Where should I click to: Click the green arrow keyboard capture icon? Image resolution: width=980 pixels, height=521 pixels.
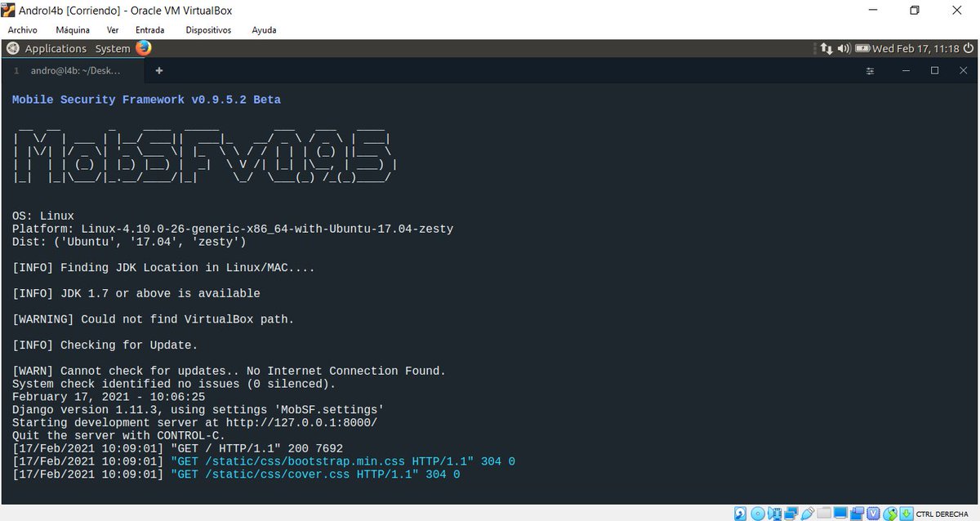tap(906, 514)
